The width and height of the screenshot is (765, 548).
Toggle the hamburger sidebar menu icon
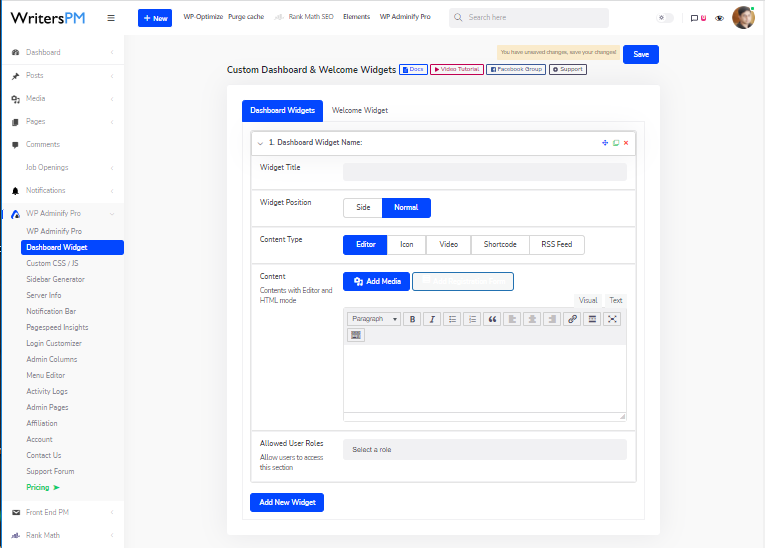click(111, 18)
